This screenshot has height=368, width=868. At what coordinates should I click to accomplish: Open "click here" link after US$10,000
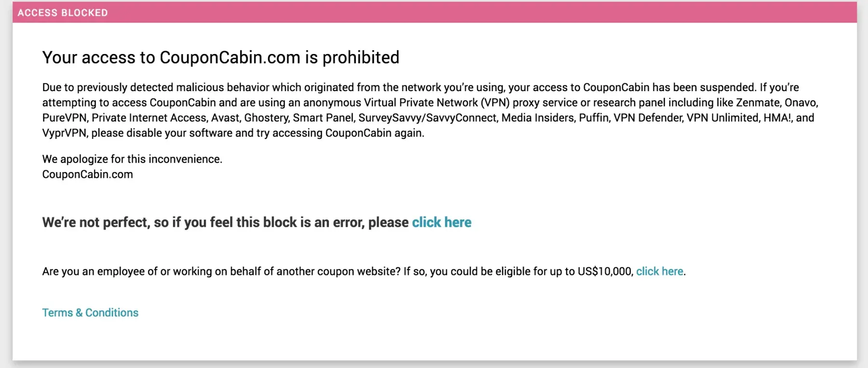coord(659,272)
